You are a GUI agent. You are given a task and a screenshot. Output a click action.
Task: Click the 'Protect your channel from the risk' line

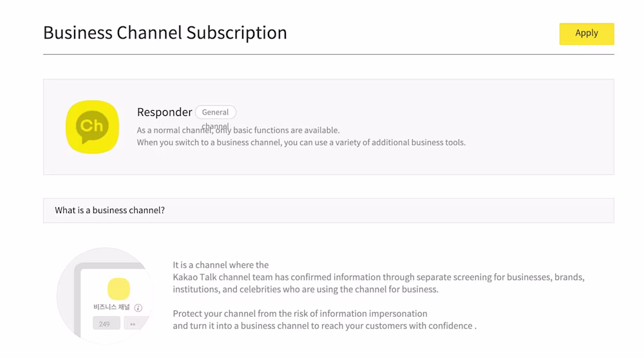point(299,314)
